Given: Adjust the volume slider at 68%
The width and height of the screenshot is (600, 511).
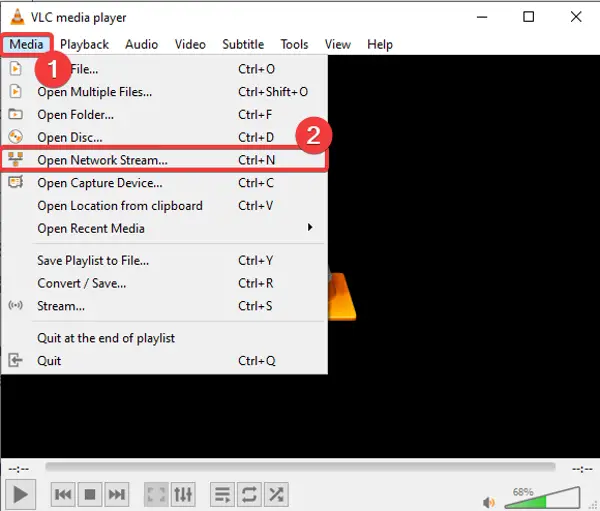Looking at the screenshot, I should [x=543, y=498].
